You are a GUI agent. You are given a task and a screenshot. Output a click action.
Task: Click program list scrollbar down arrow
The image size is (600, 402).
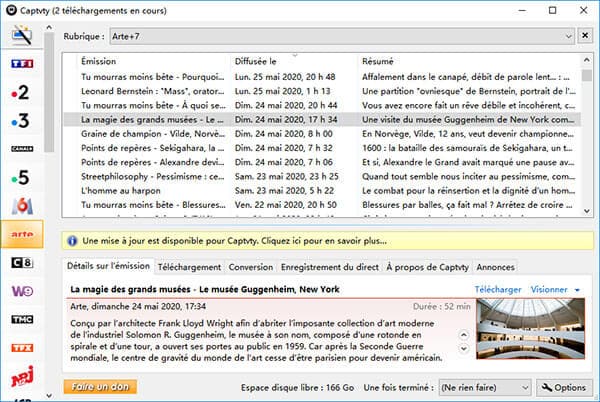587,211
